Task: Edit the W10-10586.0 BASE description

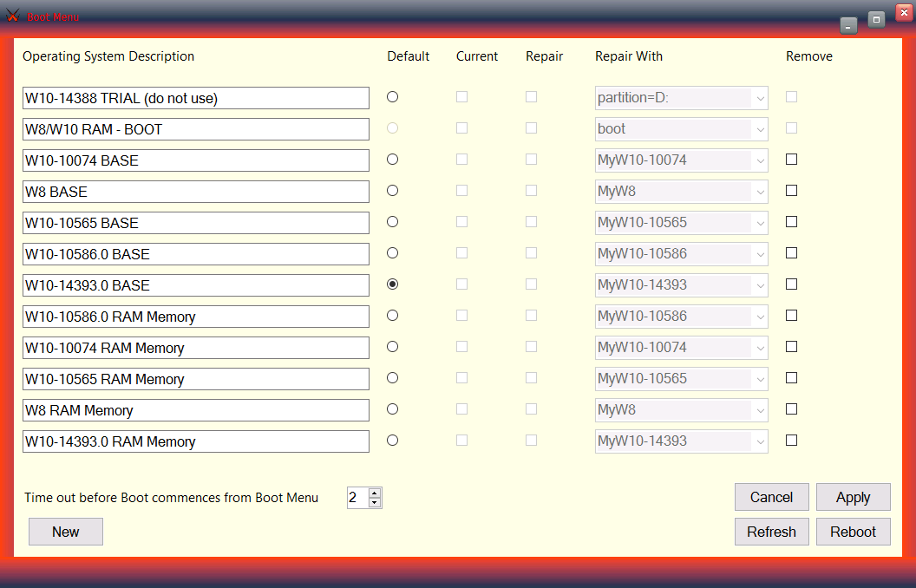Action: (196, 254)
